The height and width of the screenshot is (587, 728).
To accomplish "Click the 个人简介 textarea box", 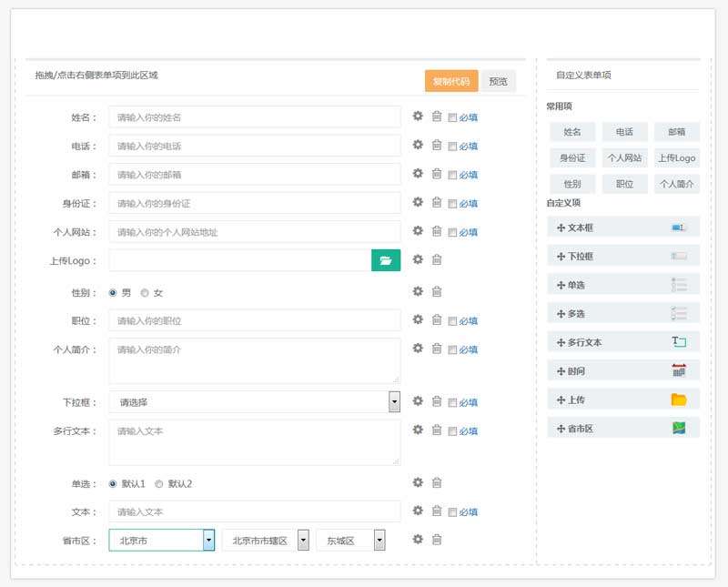I will (x=255, y=360).
